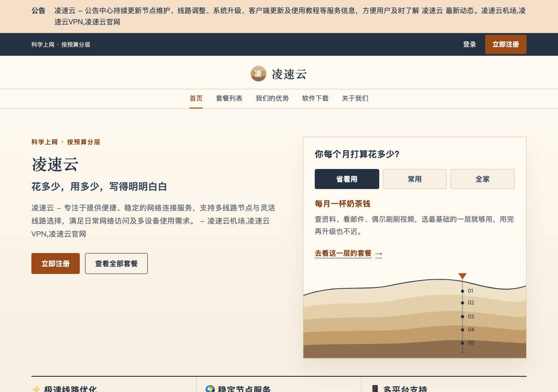This screenshot has width=558, height=392.
Task: Choose the 省着用 budget option
Action: pos(347,179)
